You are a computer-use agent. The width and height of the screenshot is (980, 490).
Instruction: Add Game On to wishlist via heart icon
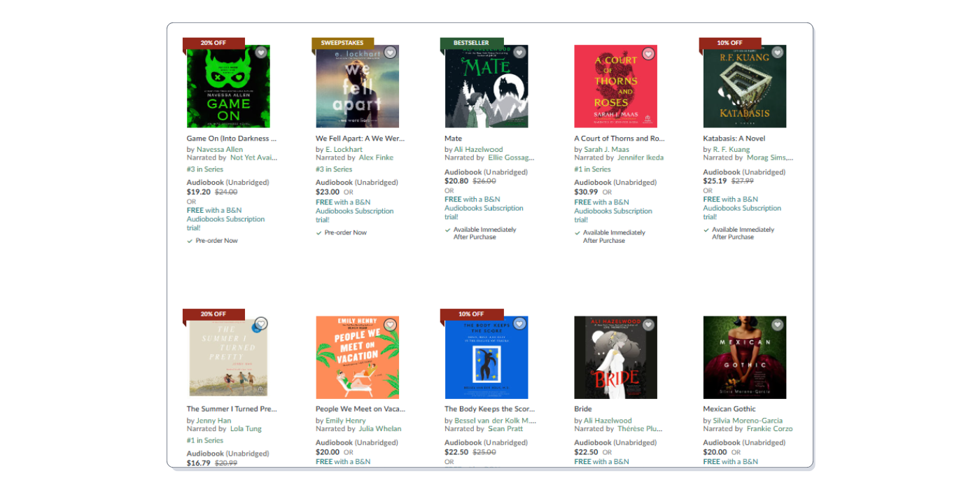pyautogui.click(x=260, y=52)
